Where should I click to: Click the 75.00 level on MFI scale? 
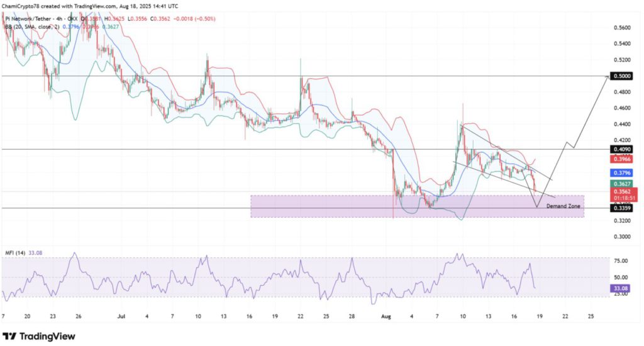[622, 260]
